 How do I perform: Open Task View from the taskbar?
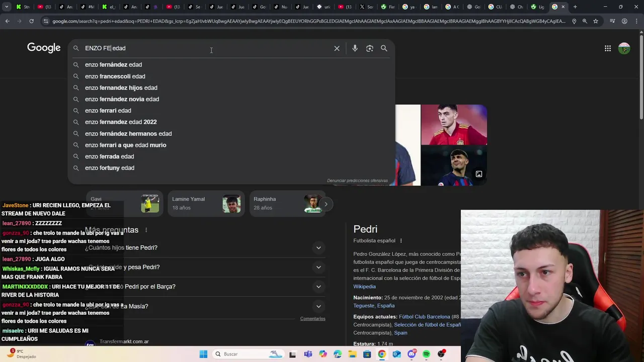click(293, 354)
